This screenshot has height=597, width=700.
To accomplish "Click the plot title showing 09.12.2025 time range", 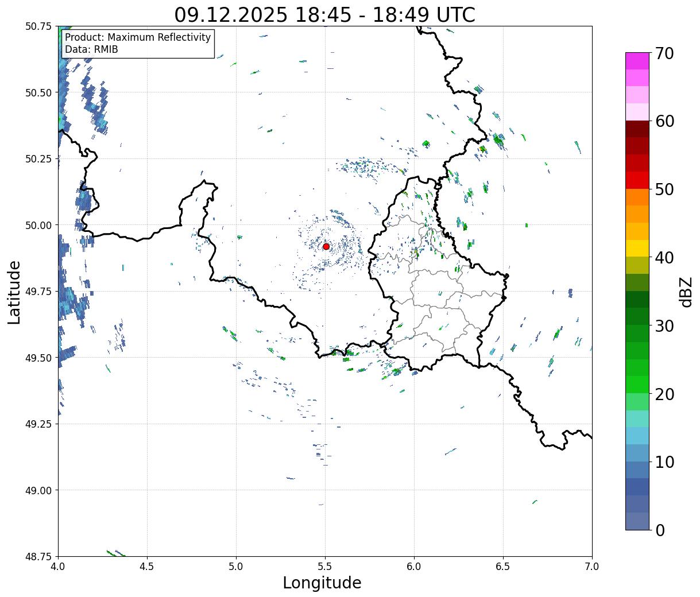I will coord(325,15).
